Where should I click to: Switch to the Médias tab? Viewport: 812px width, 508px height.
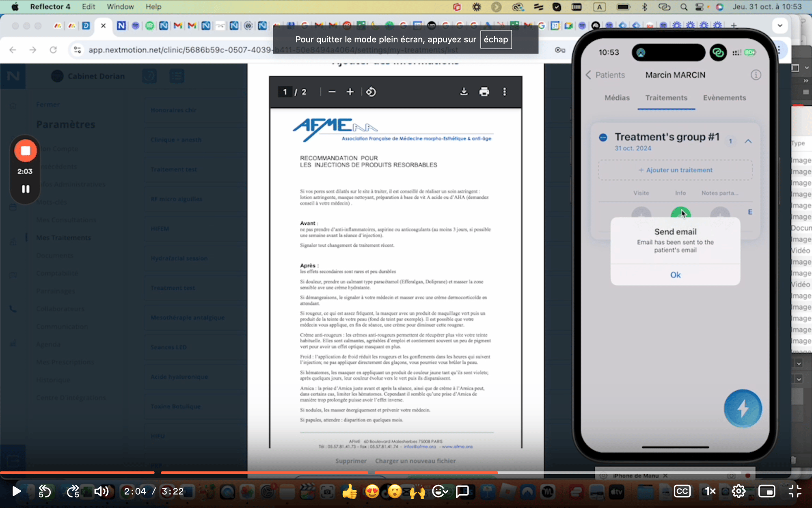pos(617,98)
